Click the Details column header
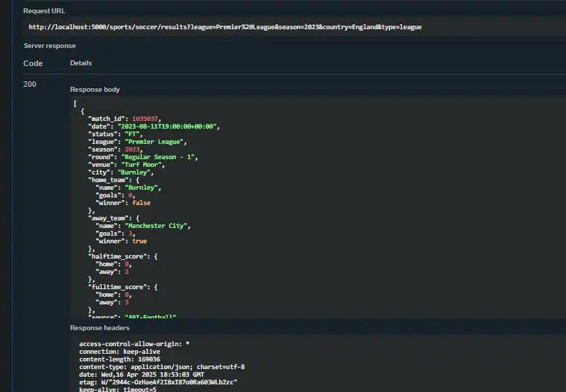The height and width of the screenshot is (392, 566). coord(81,63)
